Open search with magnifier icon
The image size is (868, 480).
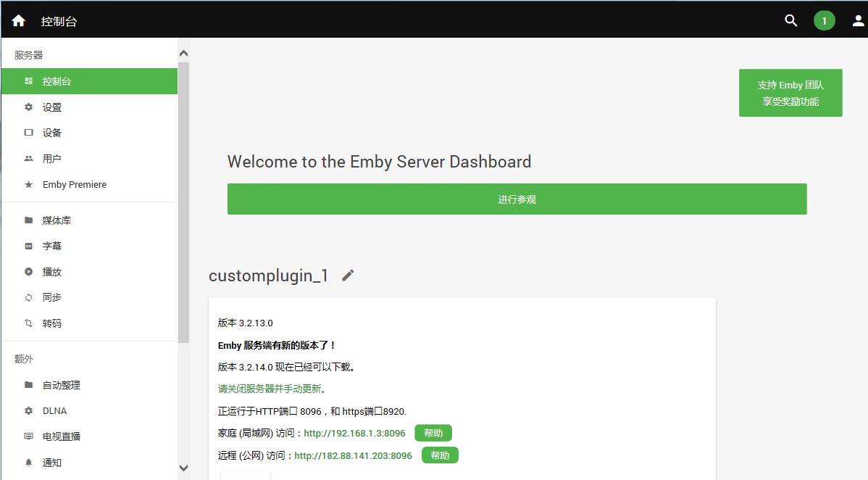791,20
